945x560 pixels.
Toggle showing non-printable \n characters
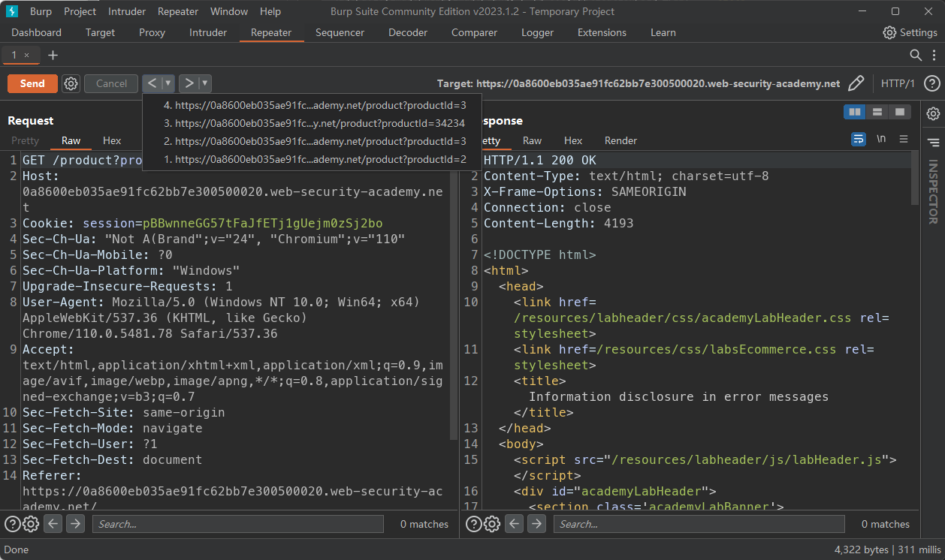click(881, 139)
